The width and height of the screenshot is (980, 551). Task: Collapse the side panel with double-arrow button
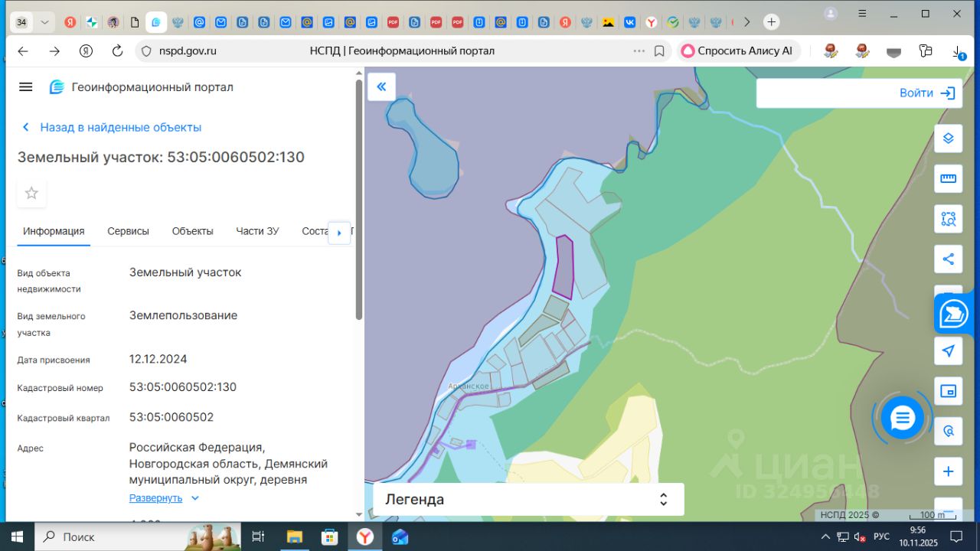tap(381, 86)
